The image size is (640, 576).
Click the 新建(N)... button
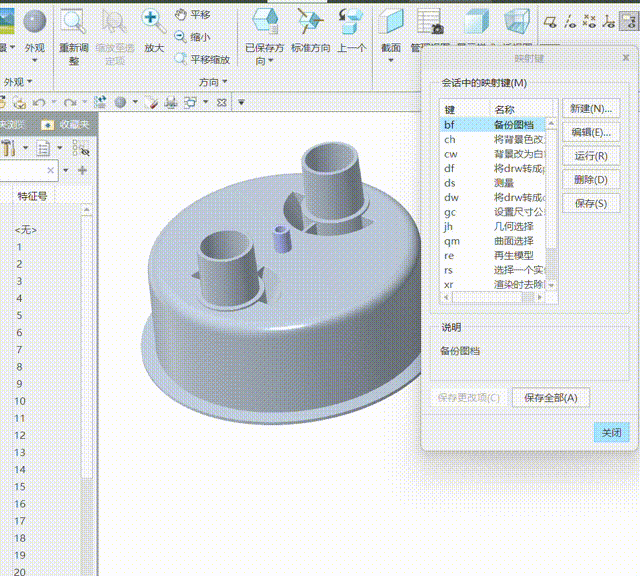[x=591, y=109]
